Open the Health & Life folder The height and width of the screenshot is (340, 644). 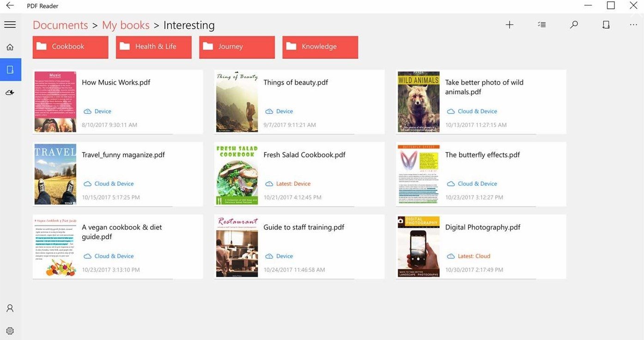click(x=154, y=47)
